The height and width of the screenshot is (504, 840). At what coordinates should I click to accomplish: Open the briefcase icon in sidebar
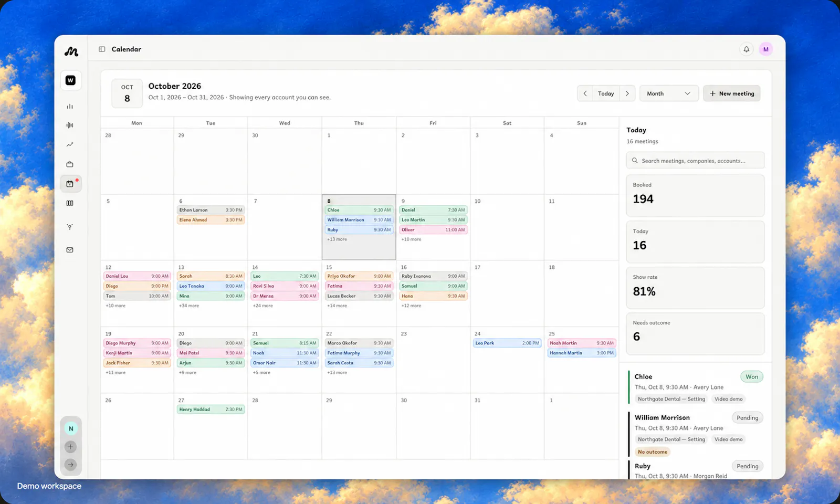(70, 164)
